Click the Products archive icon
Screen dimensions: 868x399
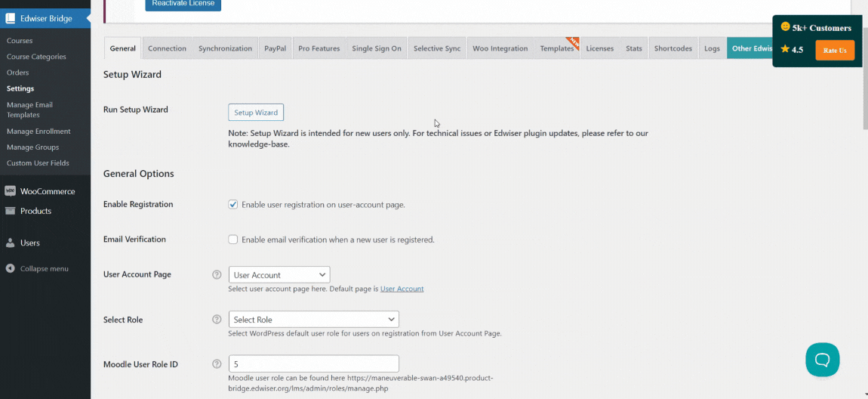coord(11,211)
